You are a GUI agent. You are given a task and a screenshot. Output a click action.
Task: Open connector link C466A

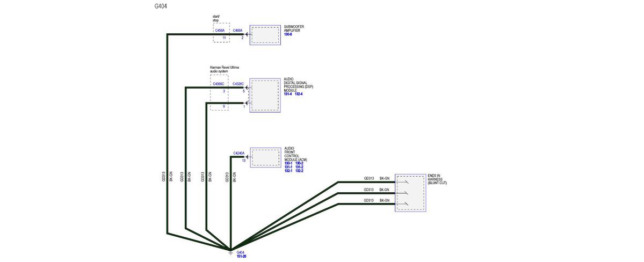click(238, 31)
